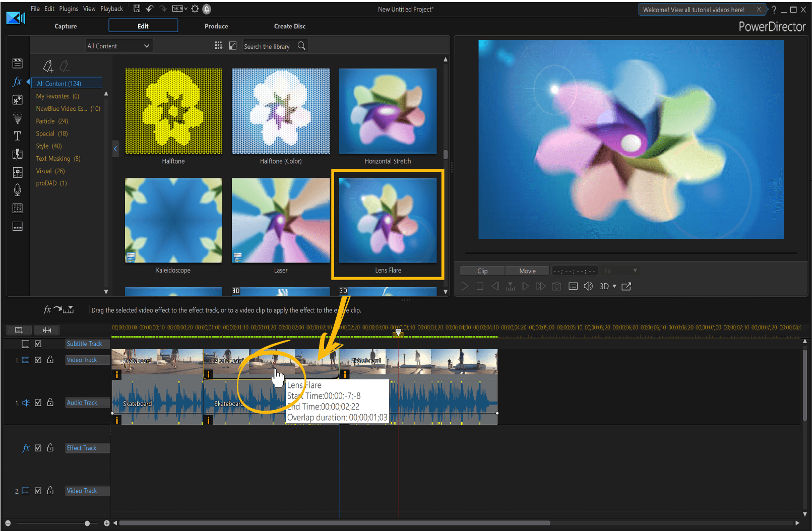Screen dimensions: 812x531
Task: Open the Particle Room icon
Action: (x=17, y=118)
